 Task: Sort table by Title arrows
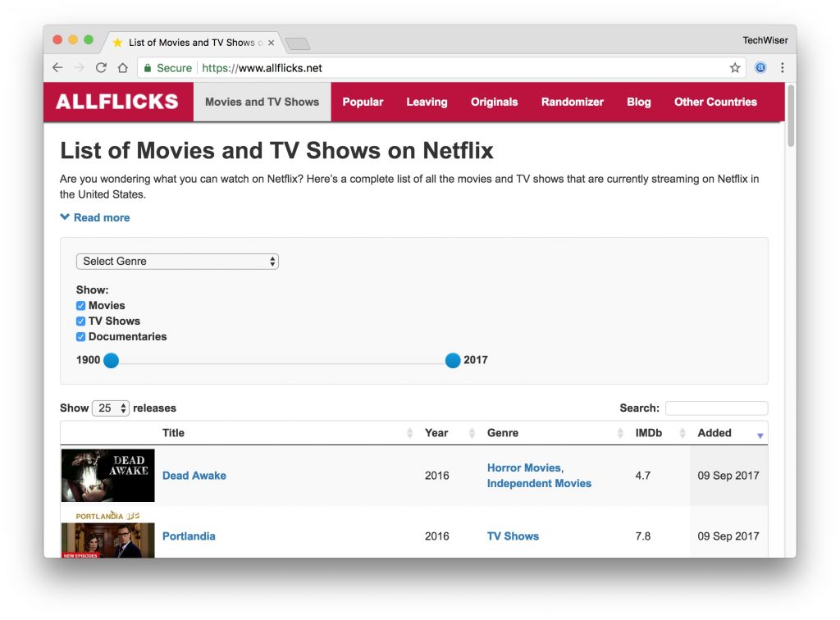410,433
